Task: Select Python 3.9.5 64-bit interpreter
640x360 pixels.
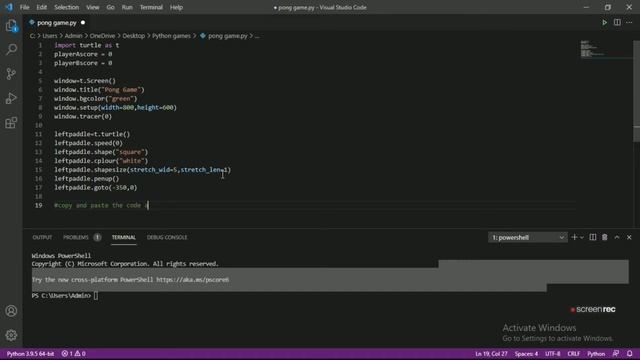Action: point(30,353)
